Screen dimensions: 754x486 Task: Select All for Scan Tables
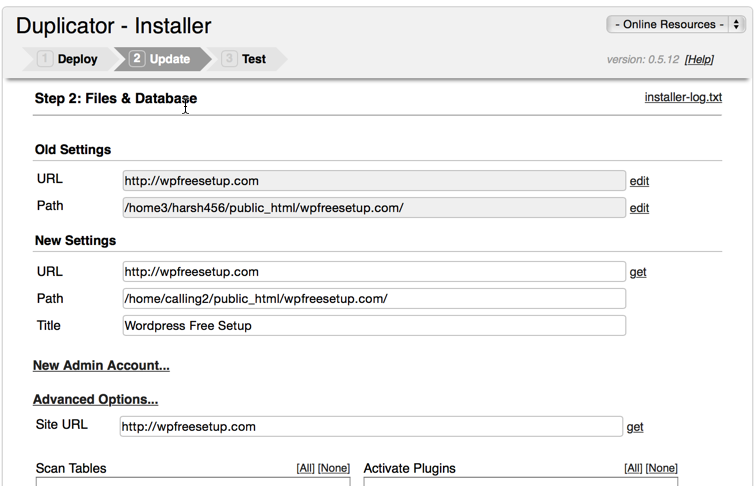click(307, 469)
